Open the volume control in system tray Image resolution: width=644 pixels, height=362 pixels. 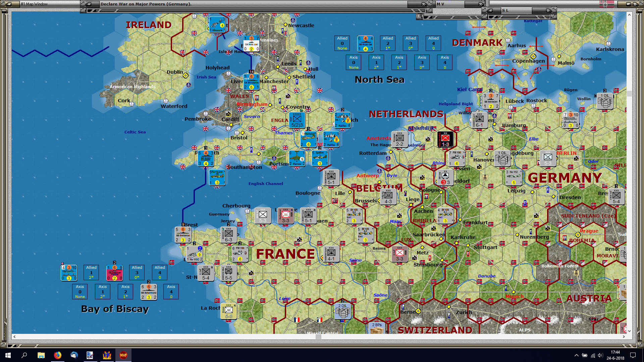point(600,355)
